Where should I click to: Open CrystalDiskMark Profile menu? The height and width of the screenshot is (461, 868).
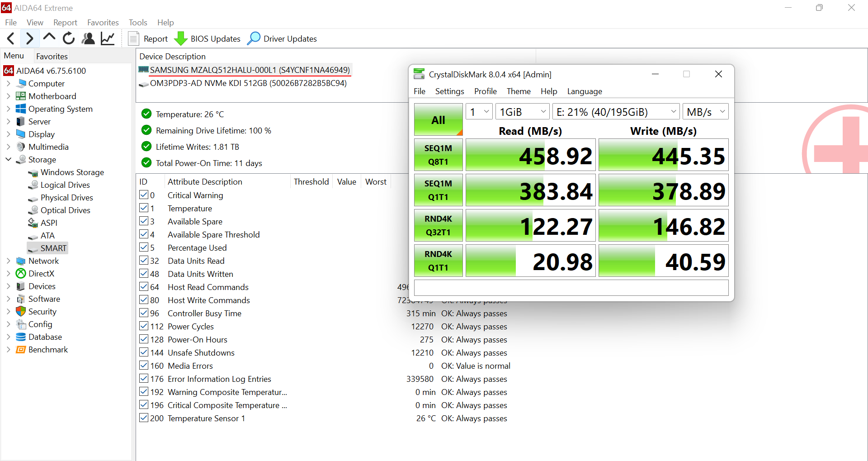coord(486,91)
